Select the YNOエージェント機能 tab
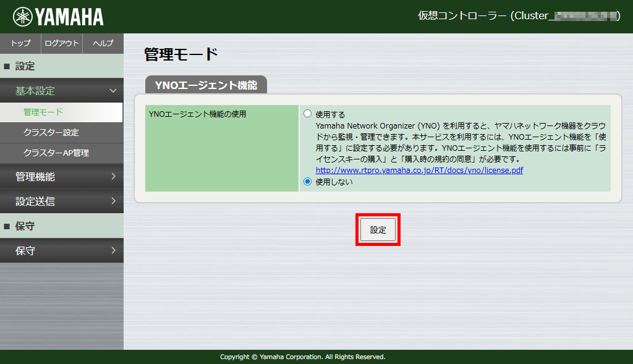633x364 pixels. pyautogui.click(x=206, y=85)
